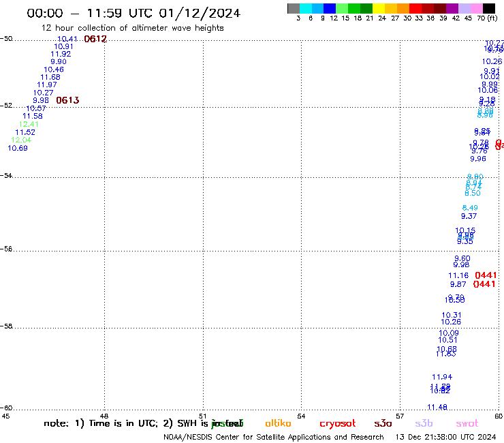Click the 9.60 wave height value

(462, 258)
